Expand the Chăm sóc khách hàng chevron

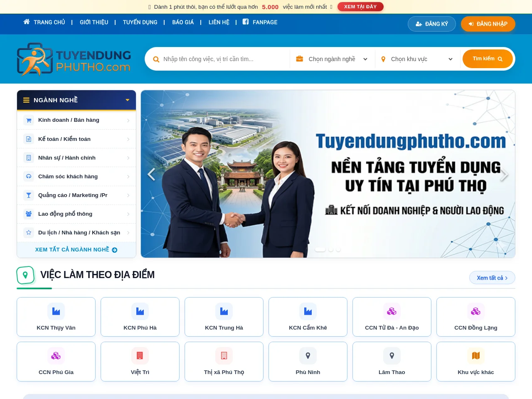click(128, 177)
